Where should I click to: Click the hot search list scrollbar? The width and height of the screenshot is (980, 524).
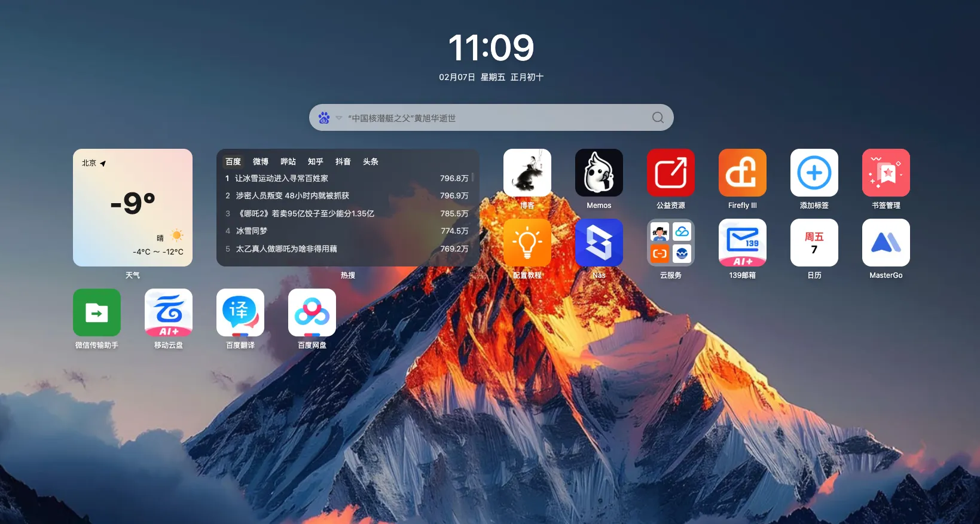[x=472, y=177]
